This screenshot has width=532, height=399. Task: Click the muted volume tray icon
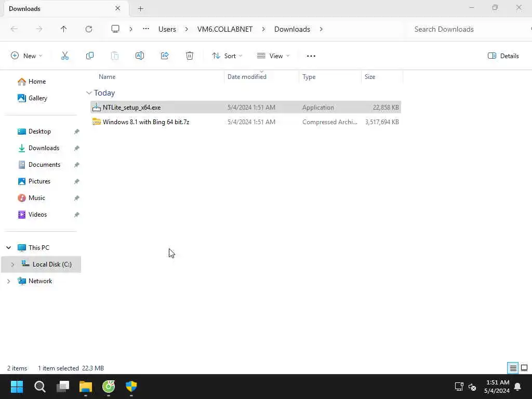pyautogui.click(x=472, y=387)
